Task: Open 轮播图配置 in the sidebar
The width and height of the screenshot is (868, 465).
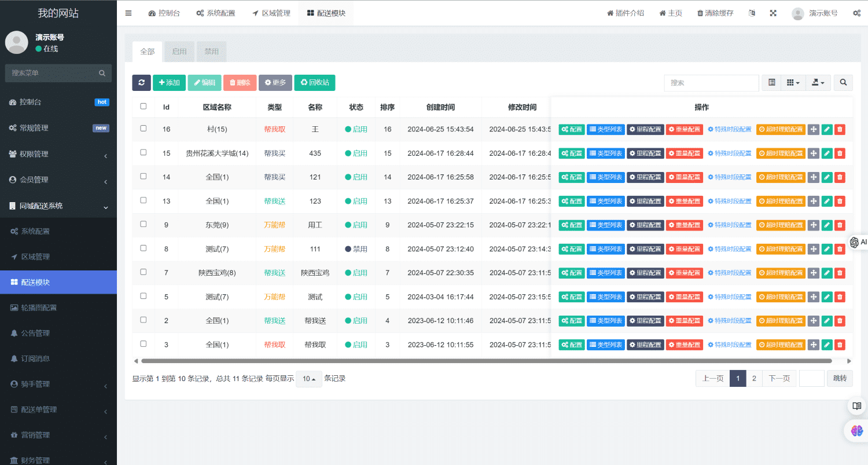Action: 58,307
